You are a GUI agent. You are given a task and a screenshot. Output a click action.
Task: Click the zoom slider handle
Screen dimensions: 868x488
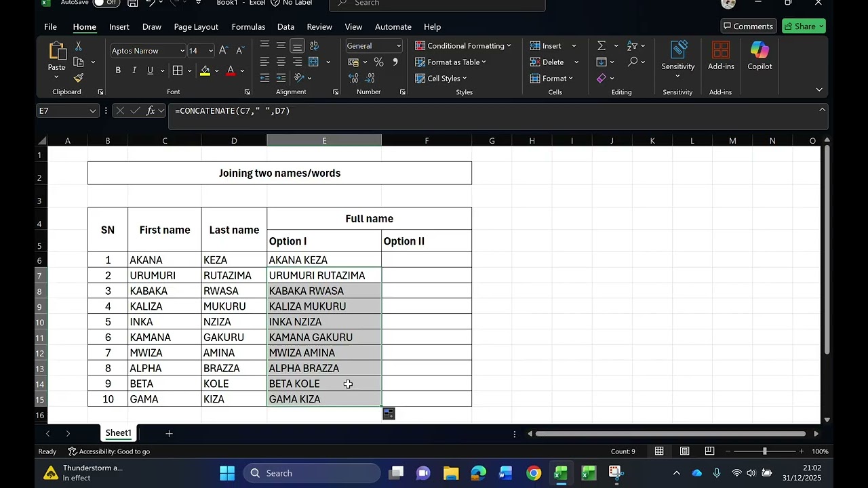[764, 451]
